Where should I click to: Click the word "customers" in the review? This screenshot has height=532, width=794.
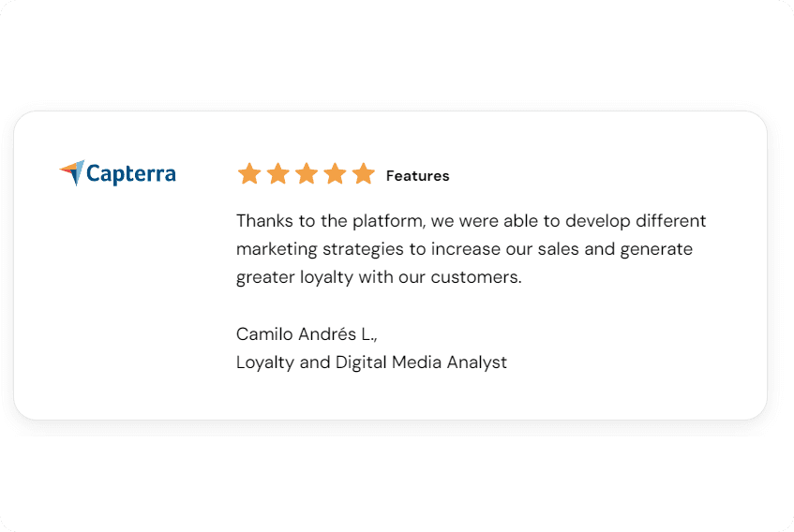point(474,278)
